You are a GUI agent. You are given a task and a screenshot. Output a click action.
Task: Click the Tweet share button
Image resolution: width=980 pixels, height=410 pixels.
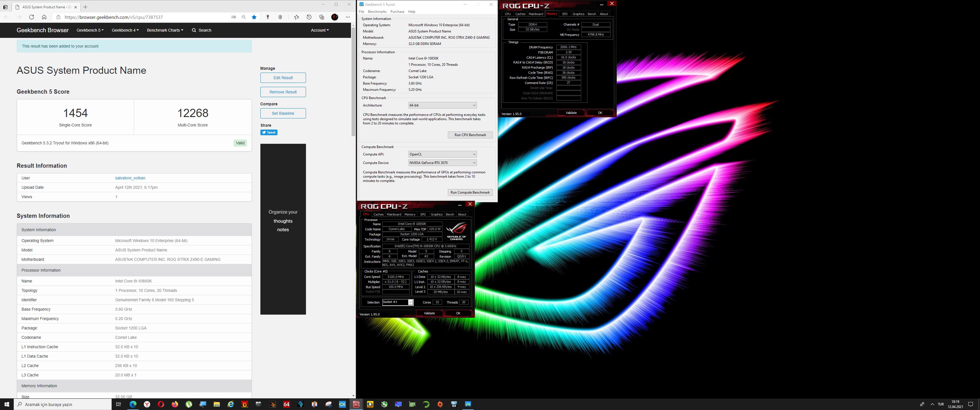tap(269, 132)
